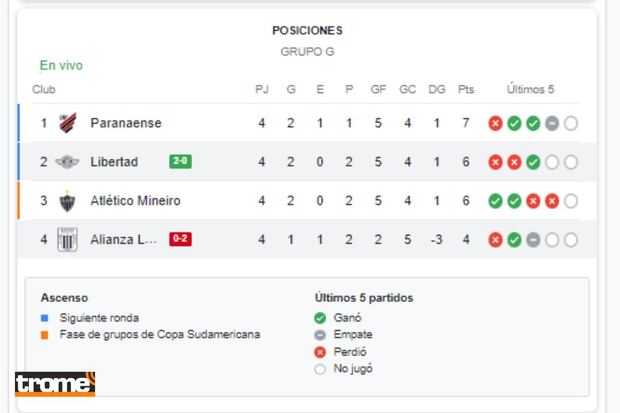
Task: Click the orange Copa Sudamericana legend swatch
Action: coord(45,335)
